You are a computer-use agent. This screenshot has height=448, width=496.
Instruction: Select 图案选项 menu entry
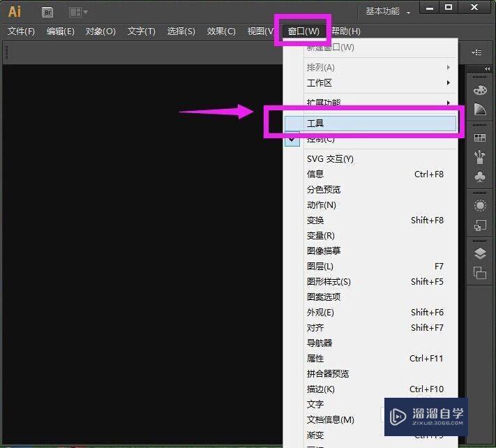coord(370,297)
